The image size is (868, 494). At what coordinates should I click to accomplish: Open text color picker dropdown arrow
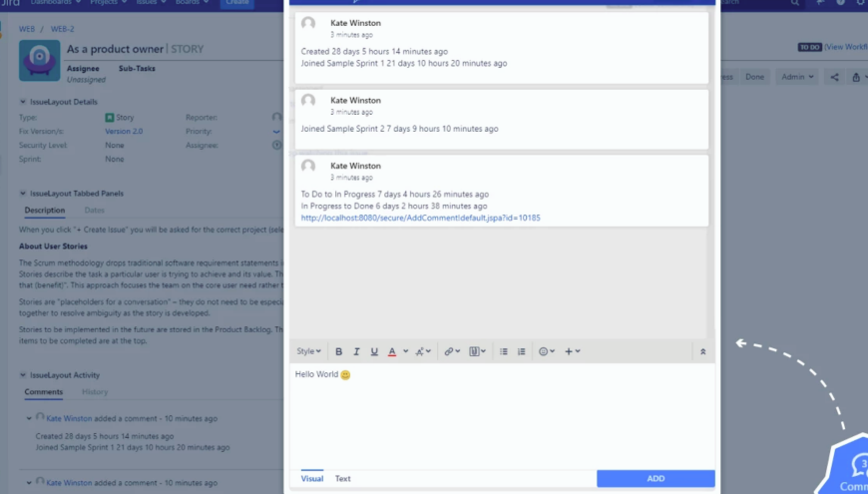click(x=406, y=351)
